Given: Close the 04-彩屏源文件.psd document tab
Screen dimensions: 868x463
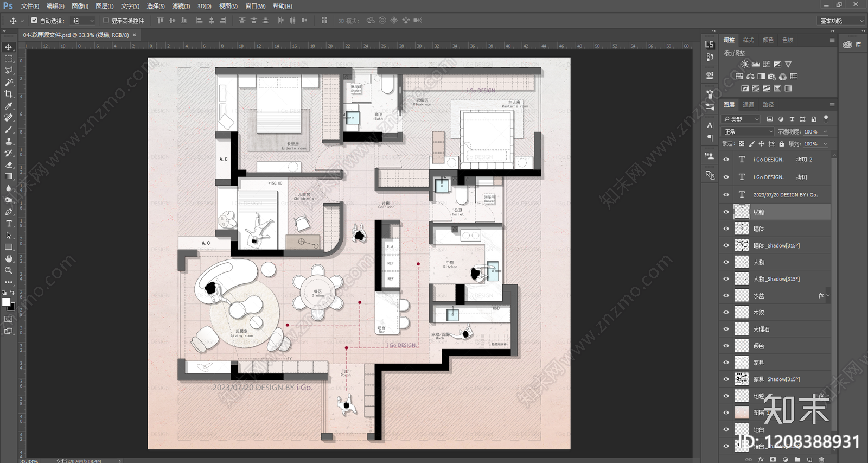Looking at the screenshot, I should (x=135, y=35).
